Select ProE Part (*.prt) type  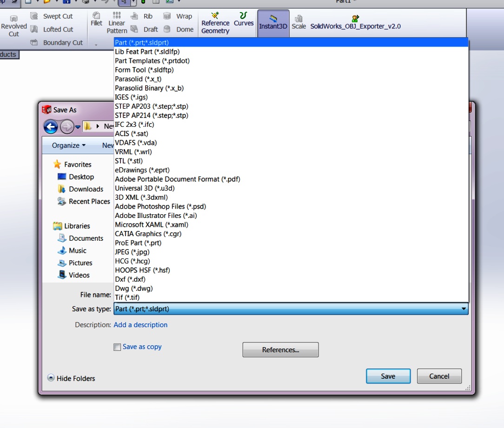tap(291, 243)
